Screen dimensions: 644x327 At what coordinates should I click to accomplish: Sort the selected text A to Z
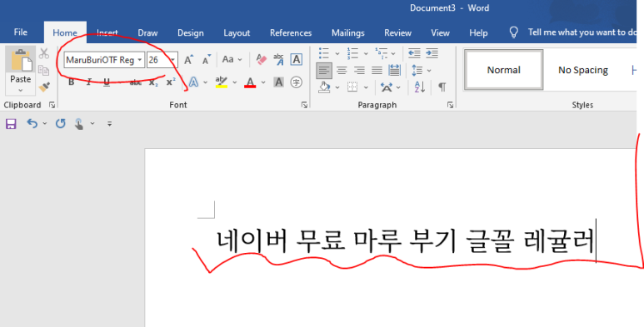(x=420, y=87)
